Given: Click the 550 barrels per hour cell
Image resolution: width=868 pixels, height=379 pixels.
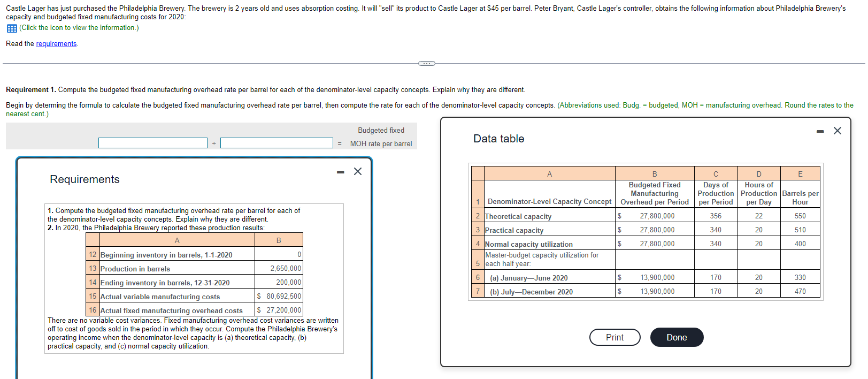Looking at the screenshot, I should pyautogui.click(x=800, y=216).
